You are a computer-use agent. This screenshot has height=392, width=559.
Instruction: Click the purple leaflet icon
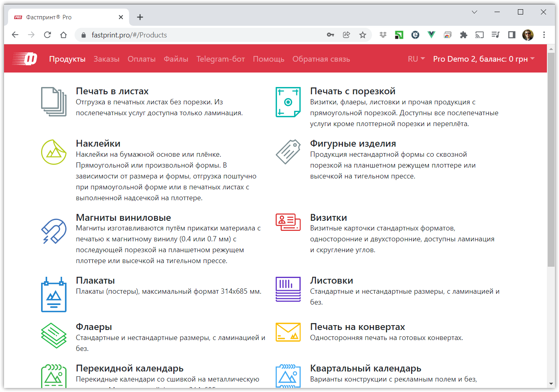[x=288, y=289]
